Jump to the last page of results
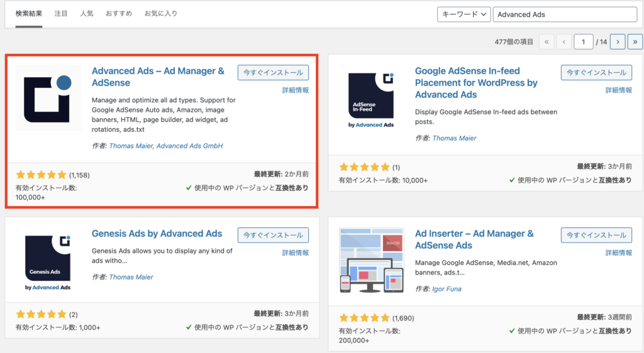644x353 pixels. click(x=635, y=42)
